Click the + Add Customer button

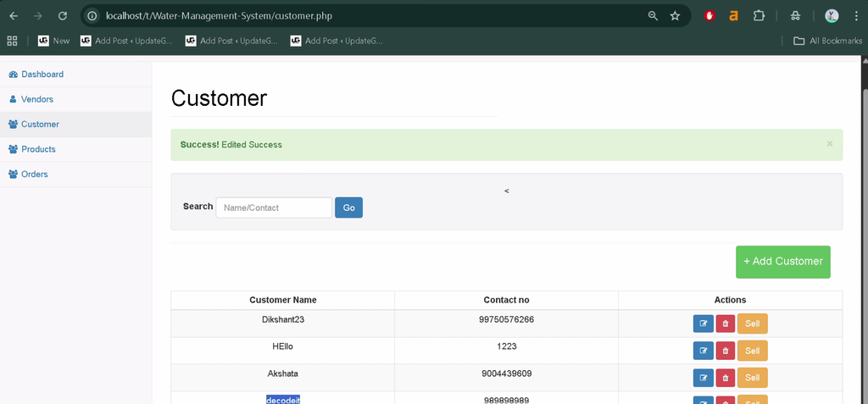click(x=782, y=262)
